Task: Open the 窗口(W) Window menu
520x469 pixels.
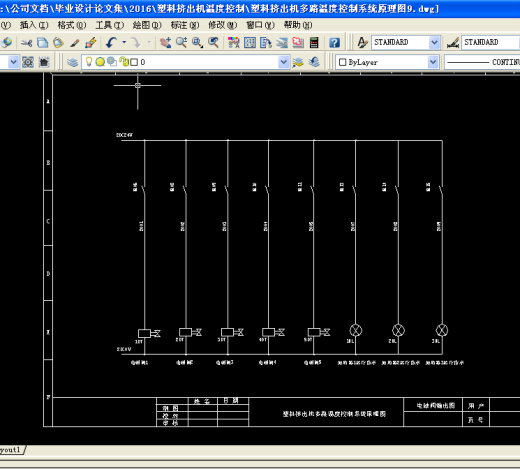Action: 260,25
